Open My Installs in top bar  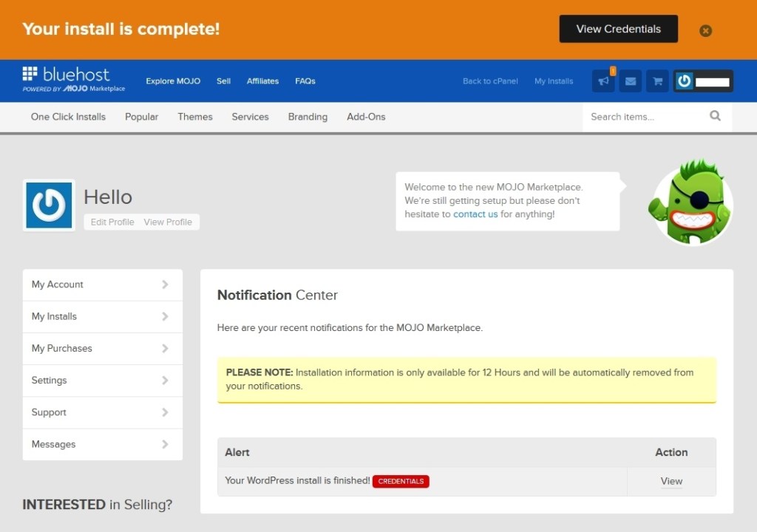(x=554, y=81)
